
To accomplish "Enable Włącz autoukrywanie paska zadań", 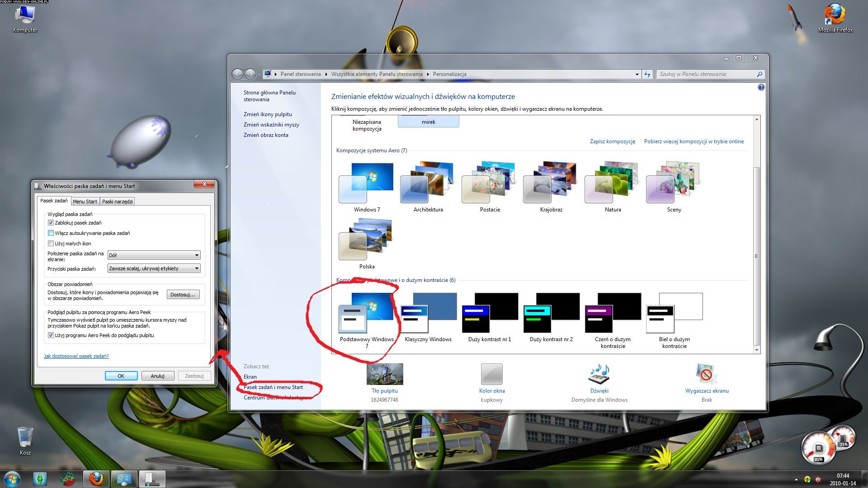I will click(51, 233).
